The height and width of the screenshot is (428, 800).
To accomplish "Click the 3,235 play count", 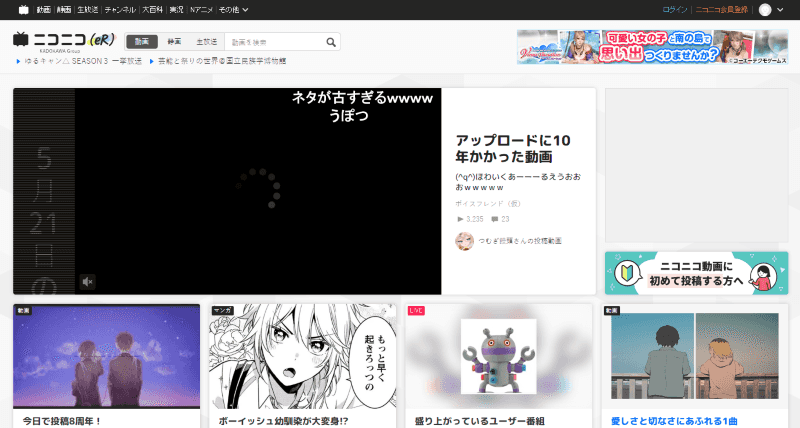I will (x=470, y=219).
